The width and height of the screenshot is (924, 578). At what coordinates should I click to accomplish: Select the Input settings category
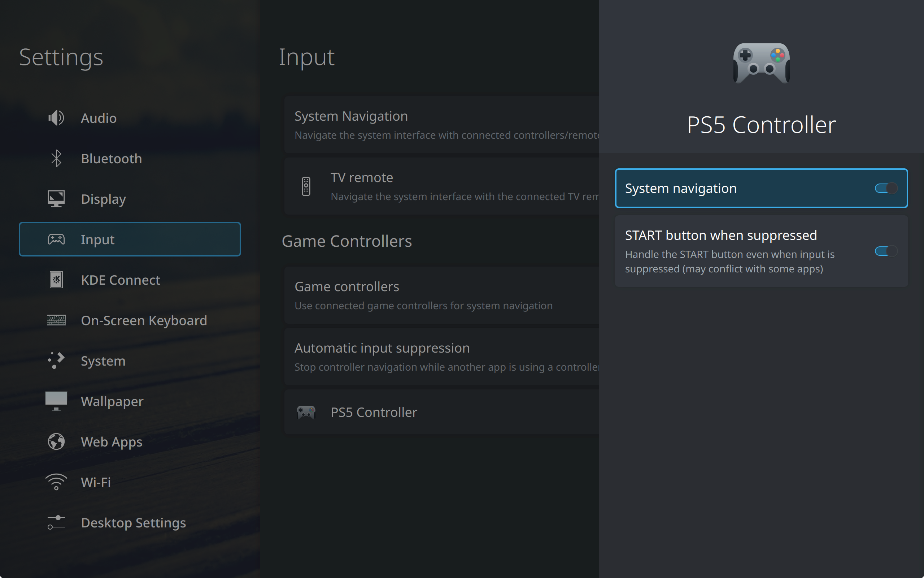tap(130, 239)
